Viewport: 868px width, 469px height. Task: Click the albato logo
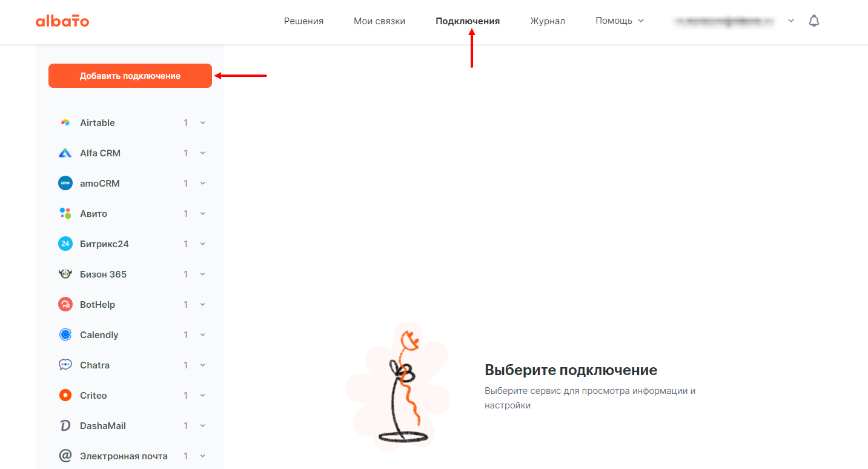[x=62, y=21]
